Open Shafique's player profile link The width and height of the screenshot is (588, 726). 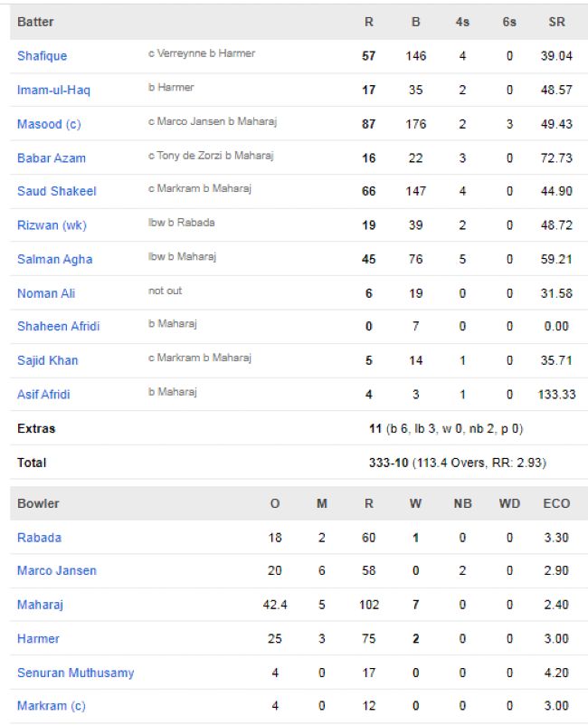42,56
